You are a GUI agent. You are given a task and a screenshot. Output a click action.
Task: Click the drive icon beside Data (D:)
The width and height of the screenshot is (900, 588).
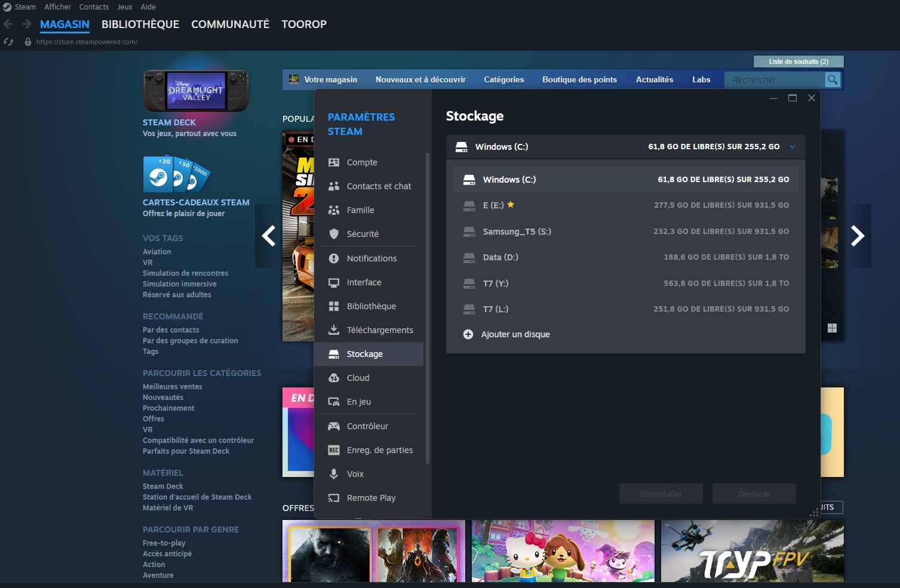[x=469, y=257]
